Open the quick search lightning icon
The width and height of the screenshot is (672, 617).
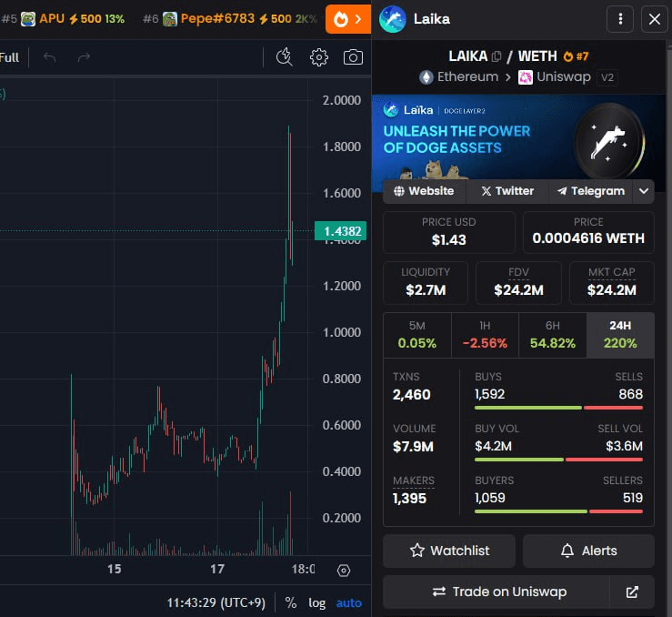[x=284, y=57]
